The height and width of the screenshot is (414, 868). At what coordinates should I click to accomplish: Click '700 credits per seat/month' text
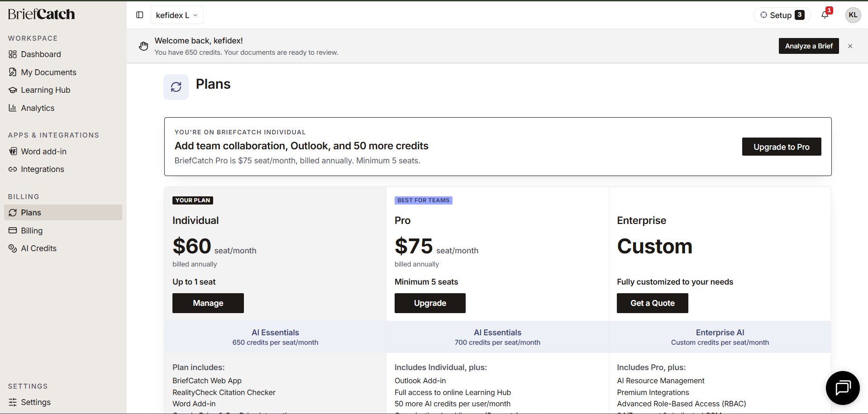pos(497,343)
